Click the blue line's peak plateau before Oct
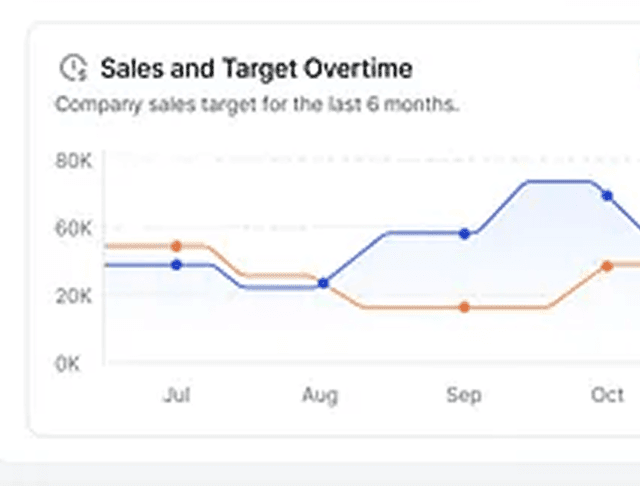 (557, 182)
